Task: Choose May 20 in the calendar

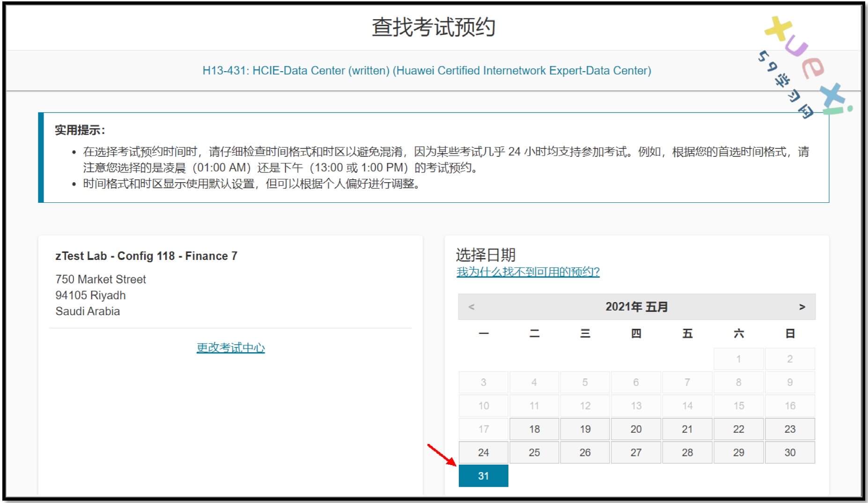Action: [636, 429]
